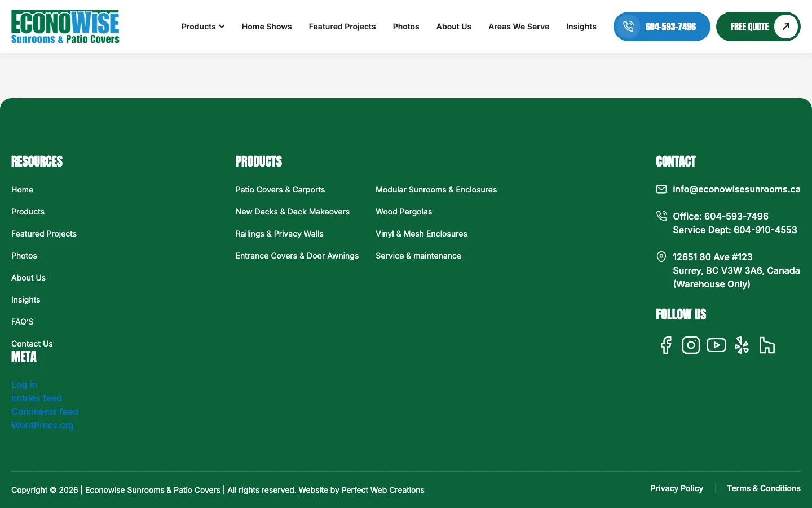Click the Log in meta link

point(24,384)
